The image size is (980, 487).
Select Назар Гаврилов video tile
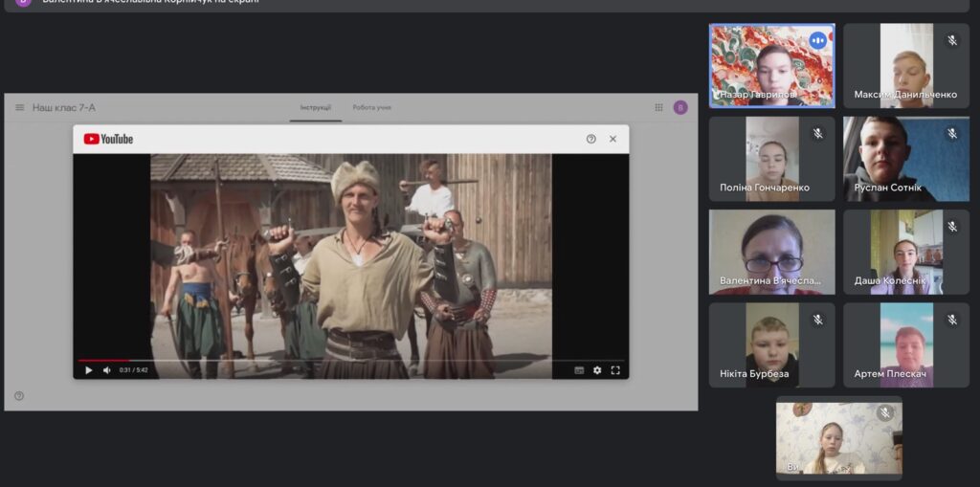tap(772, 66)
